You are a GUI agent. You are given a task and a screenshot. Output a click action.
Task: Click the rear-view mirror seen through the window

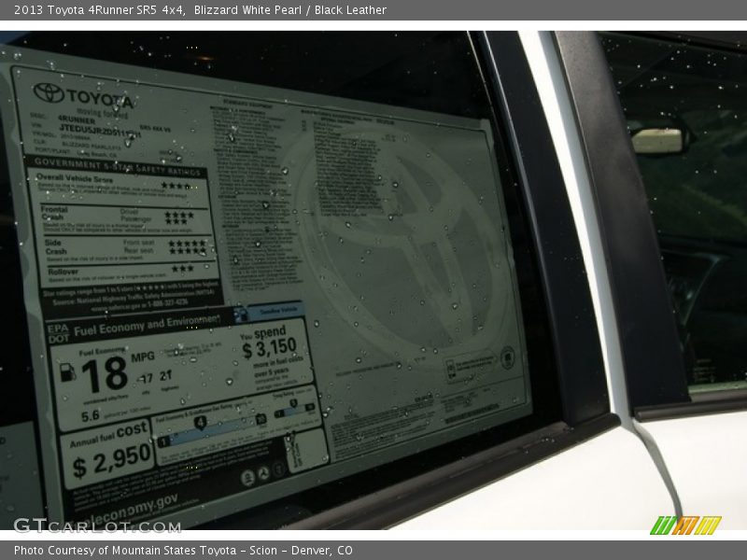click(658, 141)
